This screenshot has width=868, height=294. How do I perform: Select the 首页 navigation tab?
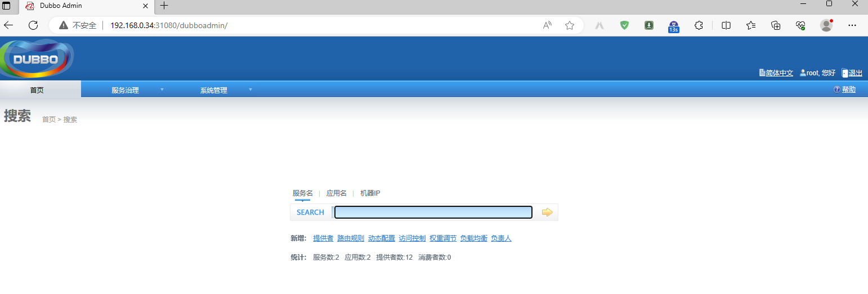[37, 90]
